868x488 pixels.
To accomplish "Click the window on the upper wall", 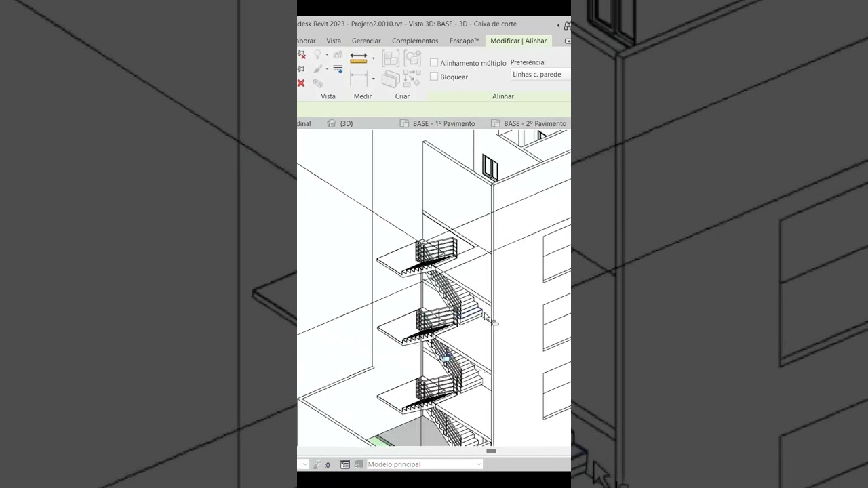I will pos(490,167).
